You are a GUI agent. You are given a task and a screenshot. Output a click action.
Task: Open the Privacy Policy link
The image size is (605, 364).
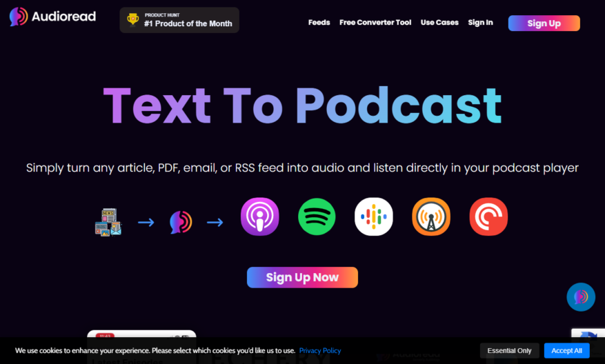point(320,350)
